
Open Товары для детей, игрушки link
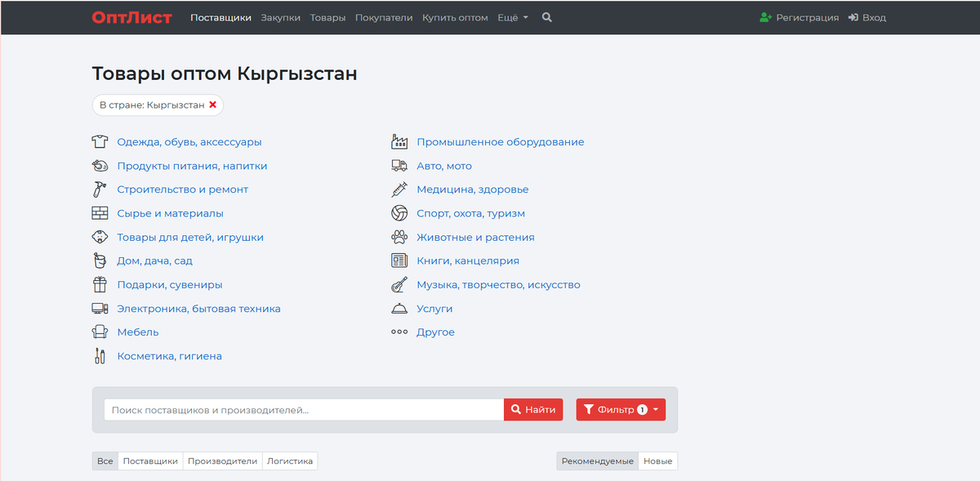point(190,237)
